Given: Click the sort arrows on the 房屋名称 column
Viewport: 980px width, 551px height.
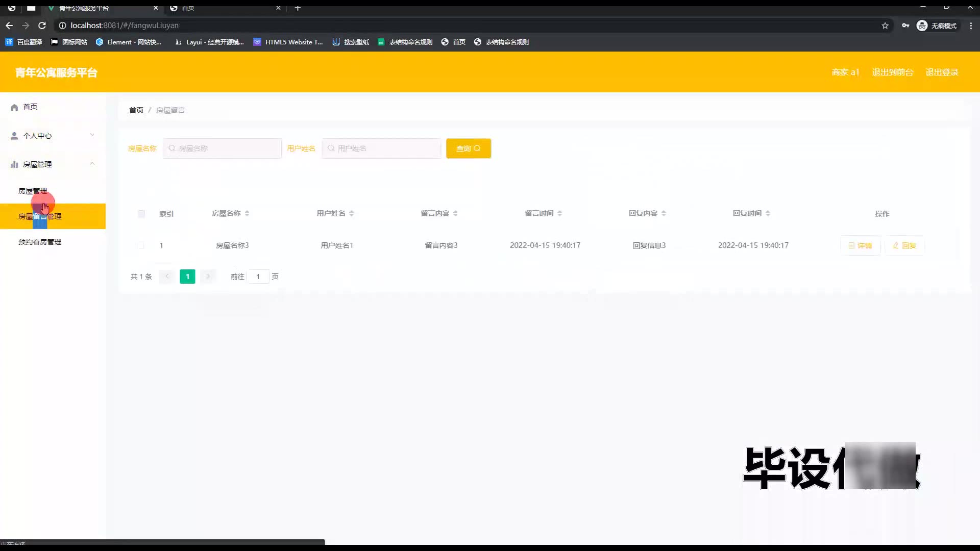Looking at the screenshot, I should point(247,213).
